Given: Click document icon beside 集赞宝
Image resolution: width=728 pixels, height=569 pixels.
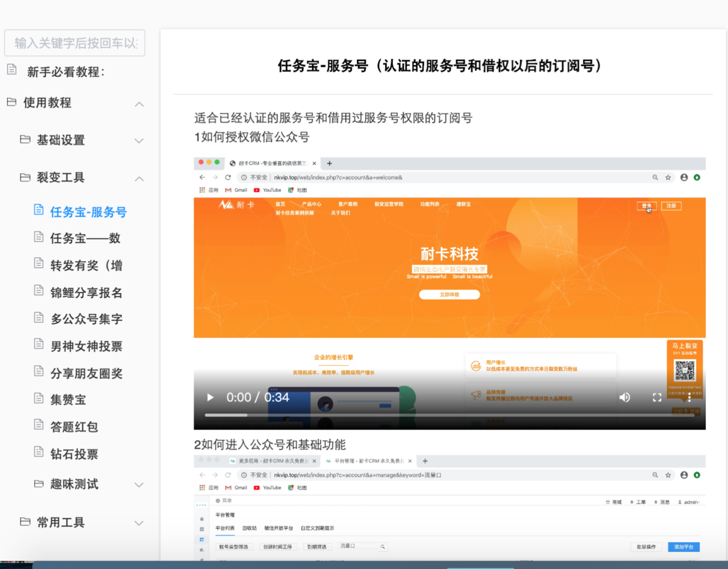Looking at the screenshot, I should (x=39, y=398).
